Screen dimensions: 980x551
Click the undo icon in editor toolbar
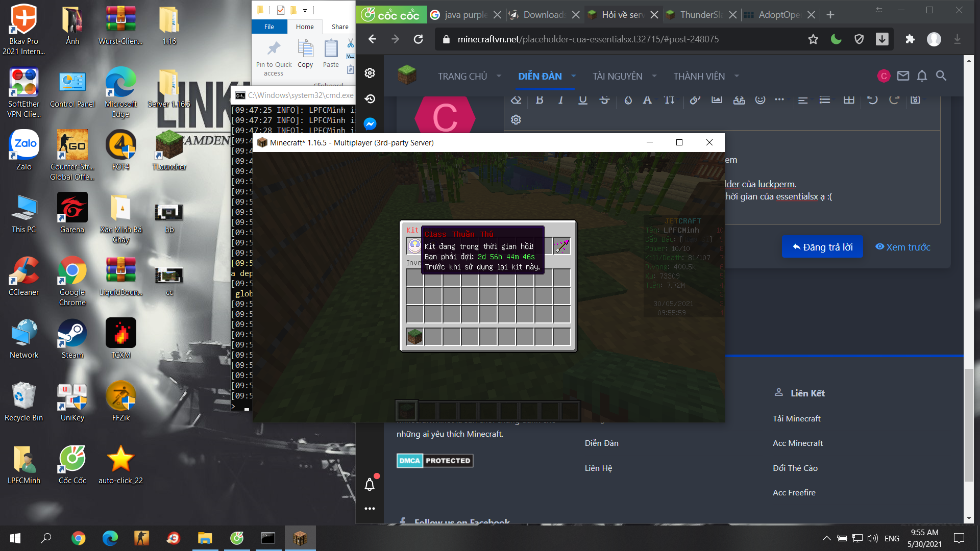tap(872, 100)
